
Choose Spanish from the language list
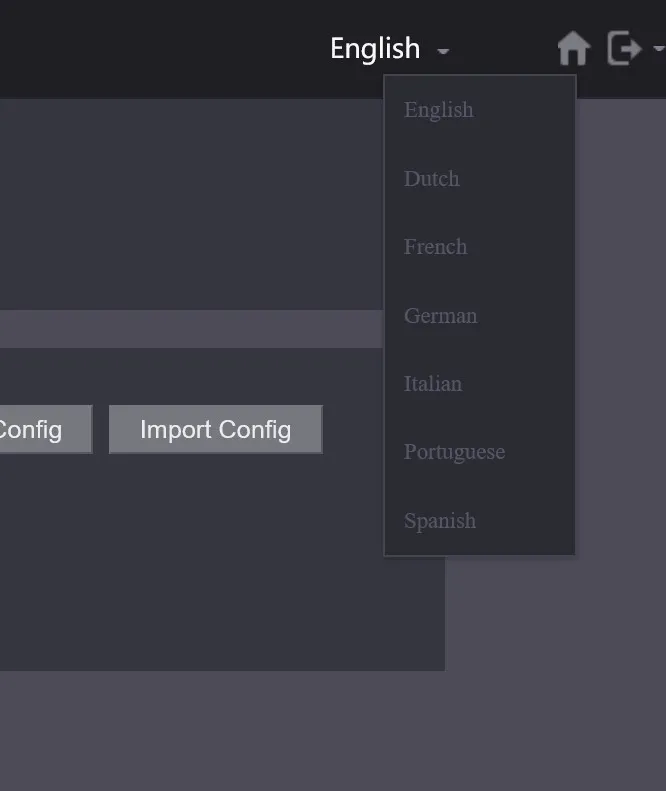pyautogui.click(x=439, y=521)
